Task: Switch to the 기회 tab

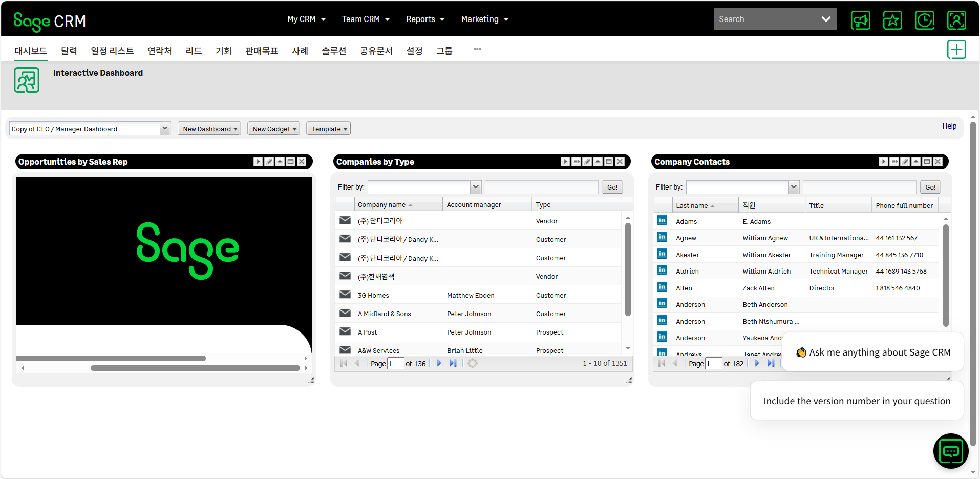Action: point(224,51)
